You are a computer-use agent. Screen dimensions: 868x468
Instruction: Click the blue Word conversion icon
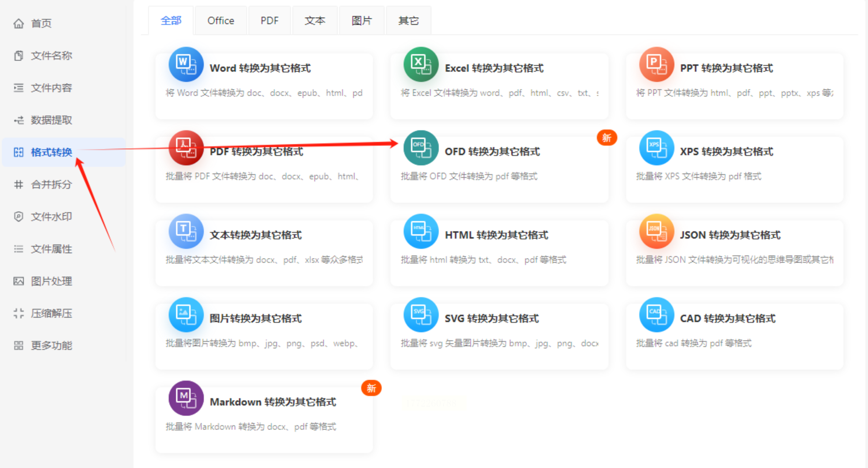click(x=186, y=64)
